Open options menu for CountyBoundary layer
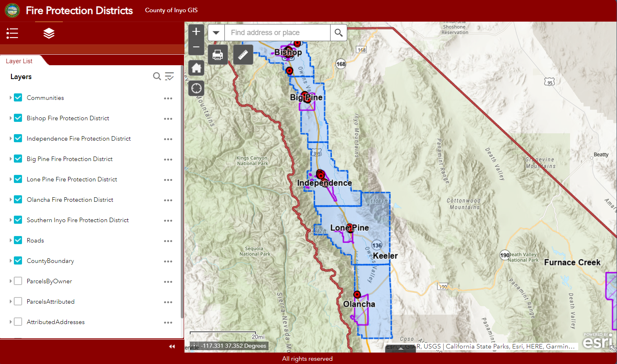Screen dimensions: 617x364 [168, 261]
